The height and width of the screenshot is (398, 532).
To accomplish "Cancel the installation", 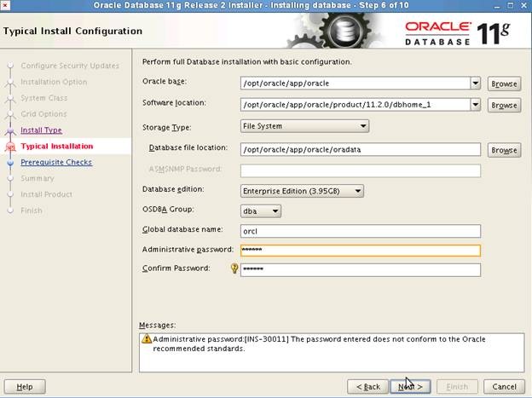I will (x=504, y=386).
